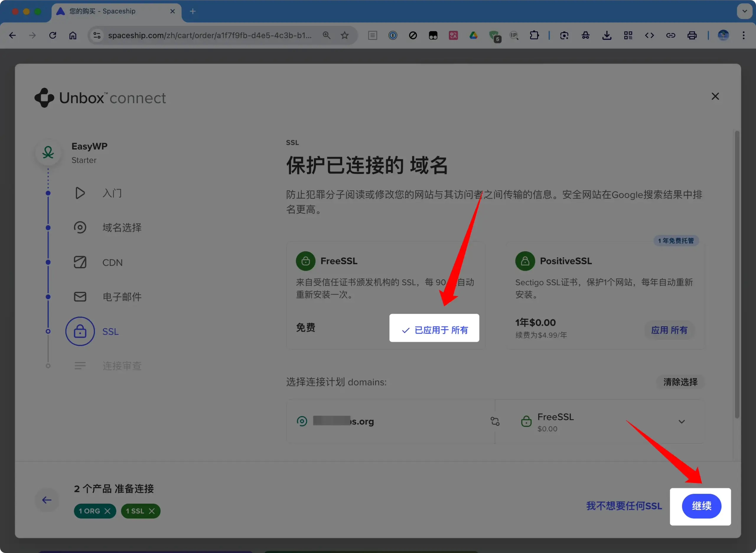
Task: Open a new browser tab
Action: [193, 12]
